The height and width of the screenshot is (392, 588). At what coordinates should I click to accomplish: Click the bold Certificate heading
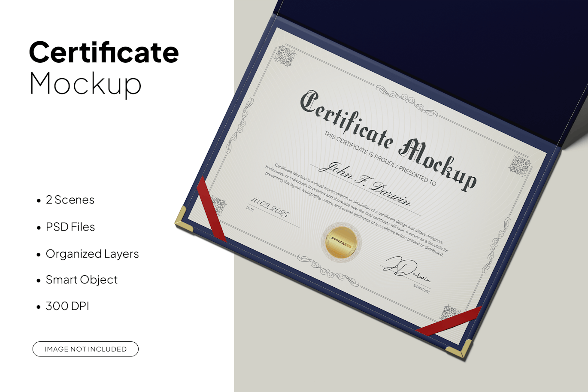pyautogui.click(x=103, y=52)
